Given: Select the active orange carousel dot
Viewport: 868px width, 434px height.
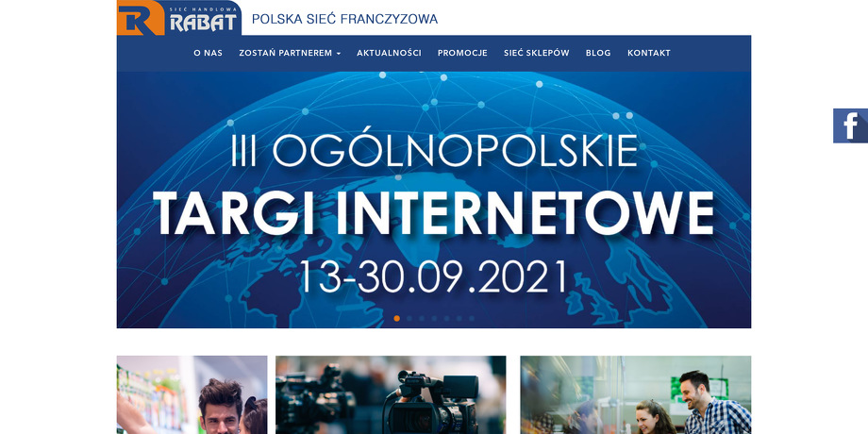Looking at the screenshot, I should (x=397, y=318).
